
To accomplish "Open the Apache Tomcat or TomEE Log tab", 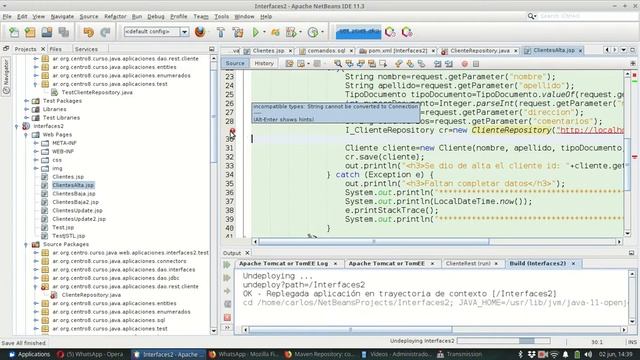I will click(283, 264).
